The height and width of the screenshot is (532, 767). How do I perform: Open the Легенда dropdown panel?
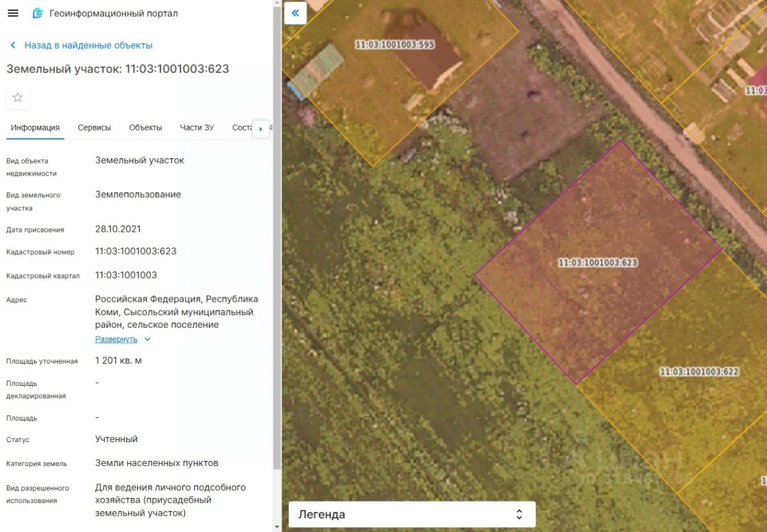(x=412, y=514)
